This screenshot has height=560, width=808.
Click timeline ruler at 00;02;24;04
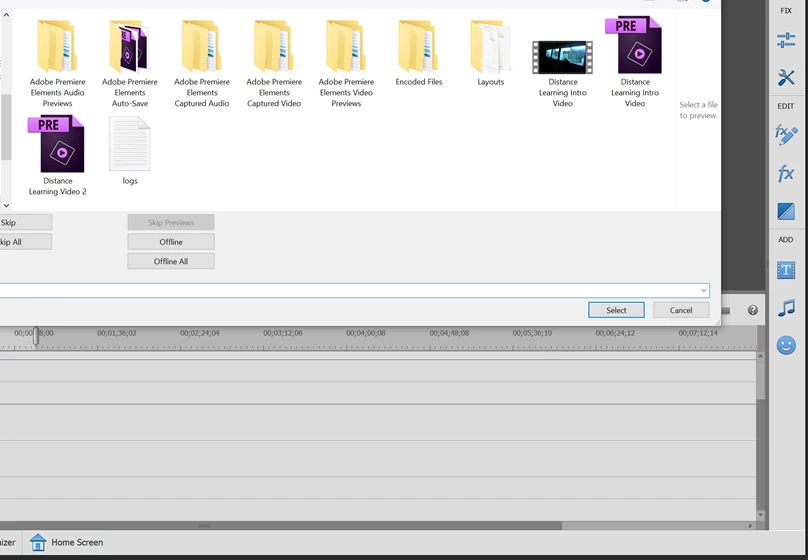pyautogui.click(x=200, y=333)
